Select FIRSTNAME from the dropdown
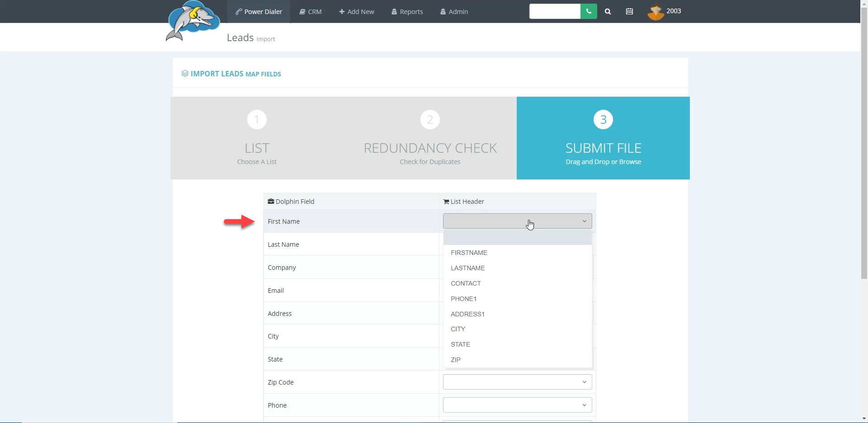This screenshot has width=868, height=423. [x=518, y=253]
